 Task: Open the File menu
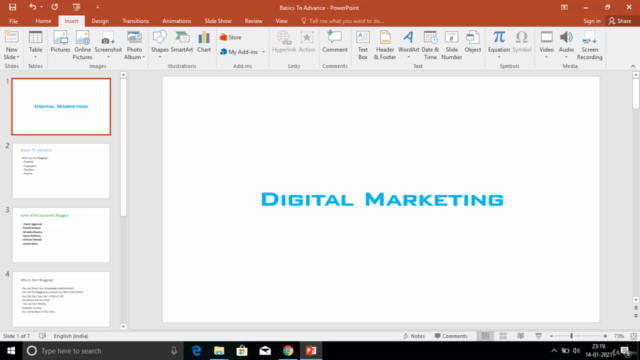[x=13, y=21]
